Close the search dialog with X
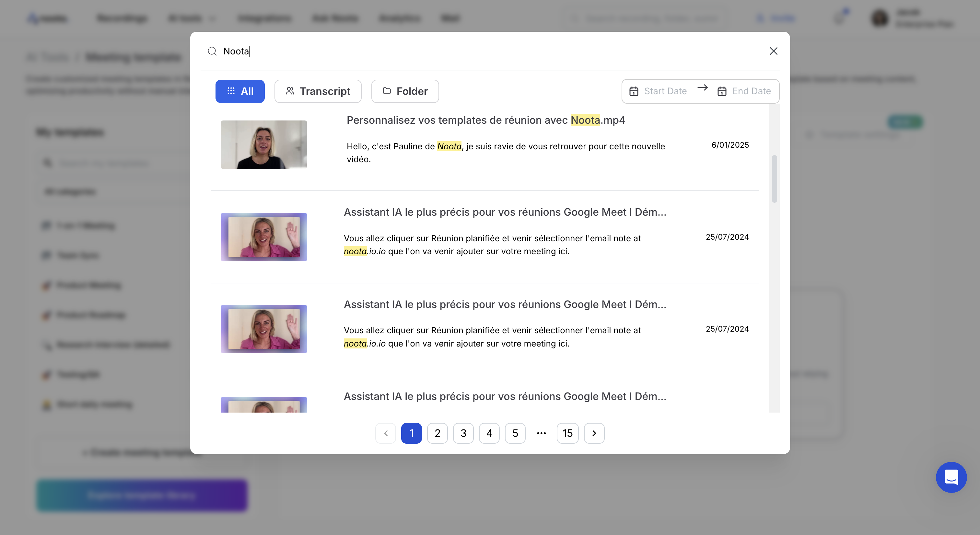This screenshot has height=535, width=980. point(774,51)
